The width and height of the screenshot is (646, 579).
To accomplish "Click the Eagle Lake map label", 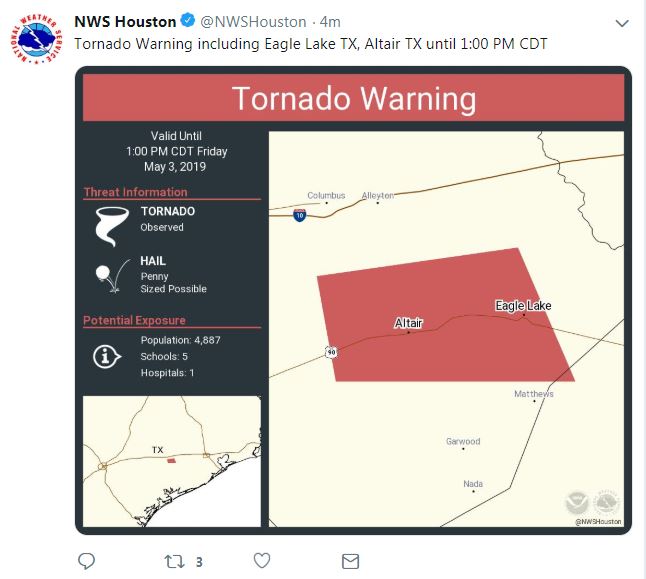I will [523, 305].
